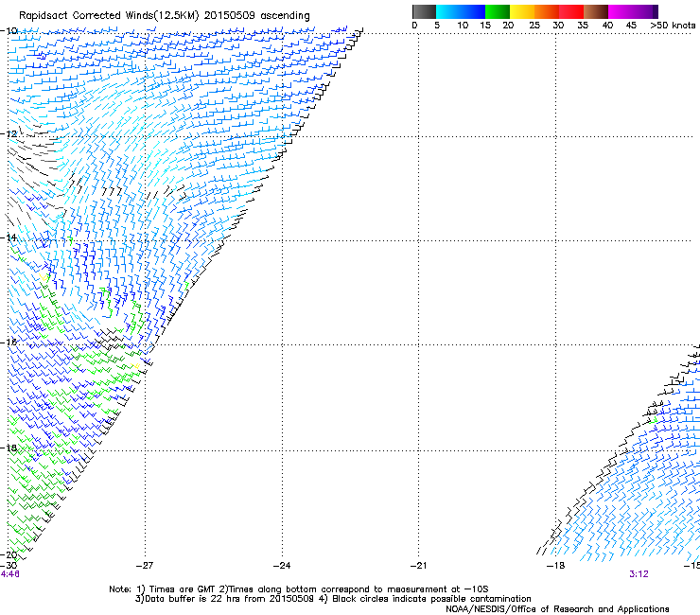This screenshot has width=700, height=615.
Task: Click the note "Times are GMT"
Action: pos(183,589)
